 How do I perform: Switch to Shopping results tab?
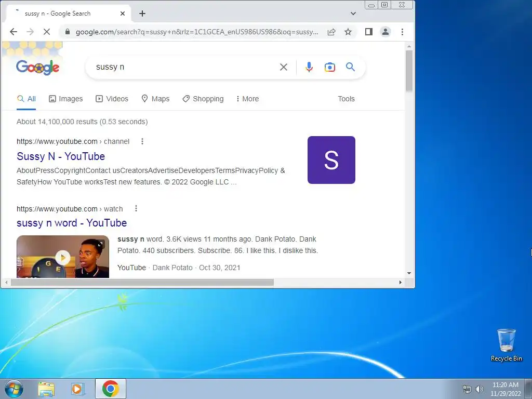coord(203,99)
